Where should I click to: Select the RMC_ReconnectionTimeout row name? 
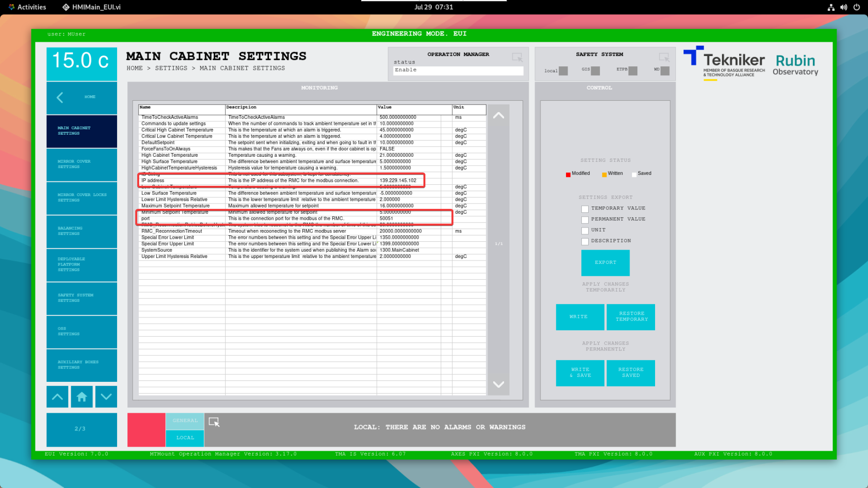[172, 231]
